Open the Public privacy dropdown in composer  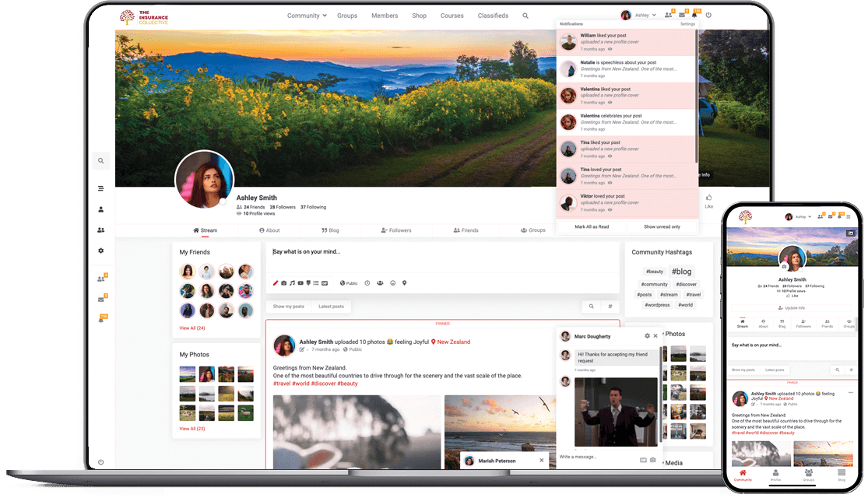point(349,283)
